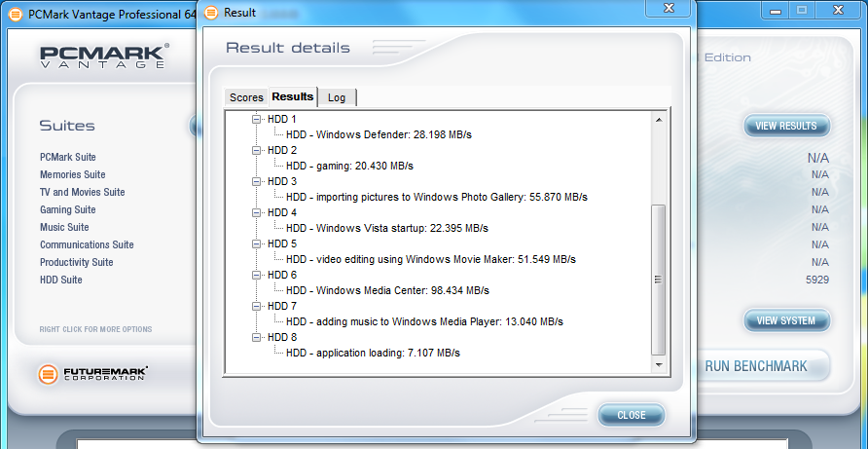Screen dimensions: 868x449
Task: Click the scroll up arrow in results list
Action: pos(658,119)
